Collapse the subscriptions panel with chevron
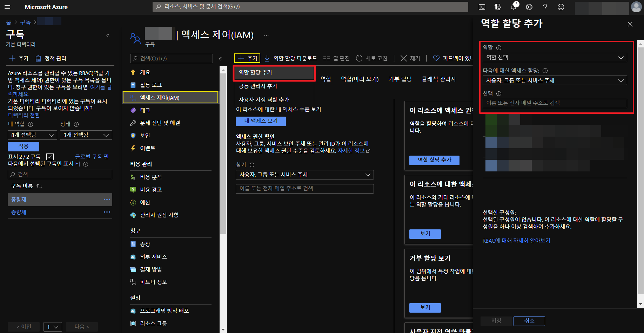 pyautogui.click(x=108, y=35)
